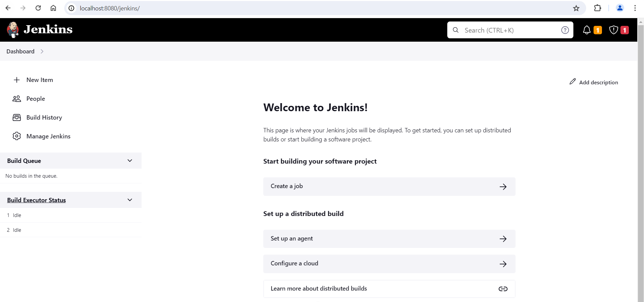Expand Dashboard breadcrumb chevron
The image size is (644, 302).
(42, 51)
